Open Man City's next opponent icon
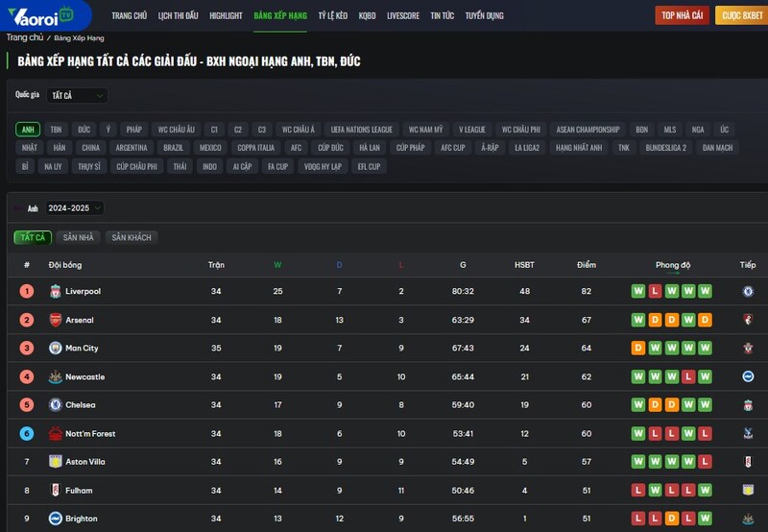 748,348
